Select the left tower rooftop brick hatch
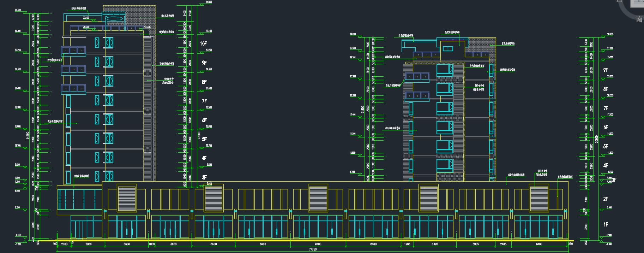This screenshot has height=253, width=644. (141, 14)
